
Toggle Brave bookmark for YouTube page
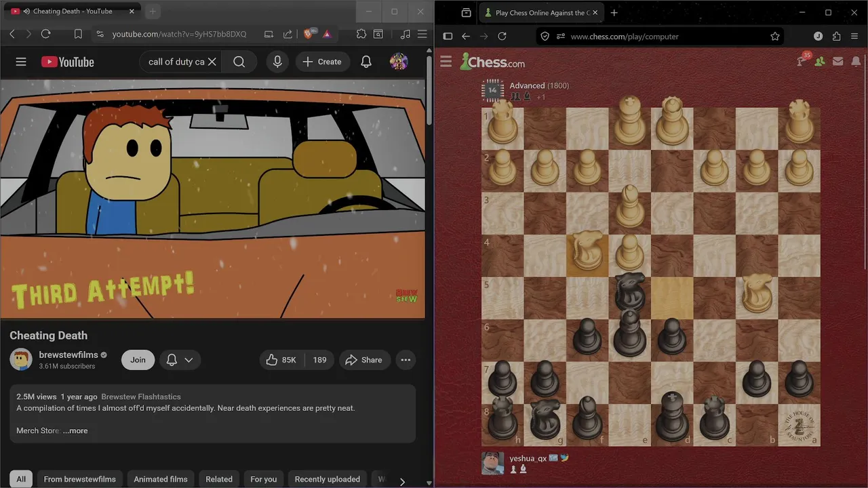[78, 34]
